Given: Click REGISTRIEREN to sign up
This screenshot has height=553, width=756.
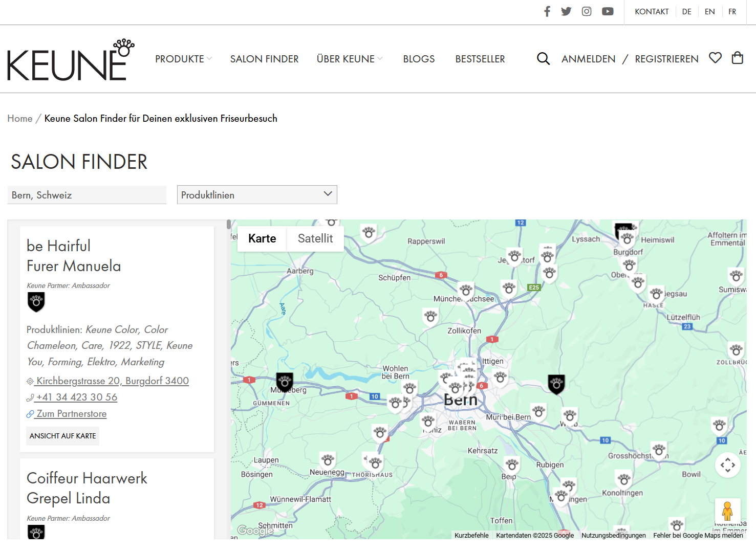Looking at the screenshot, I should [666, 59].
